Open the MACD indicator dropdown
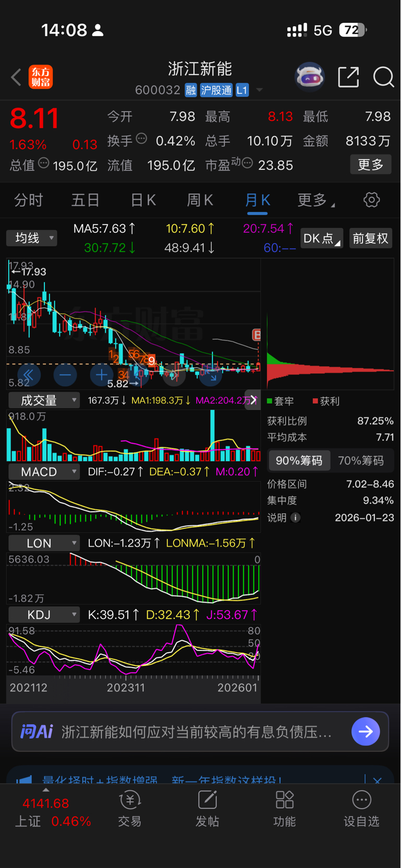The image size is (401, 868). pyautogui.click(x=44, y=472)
